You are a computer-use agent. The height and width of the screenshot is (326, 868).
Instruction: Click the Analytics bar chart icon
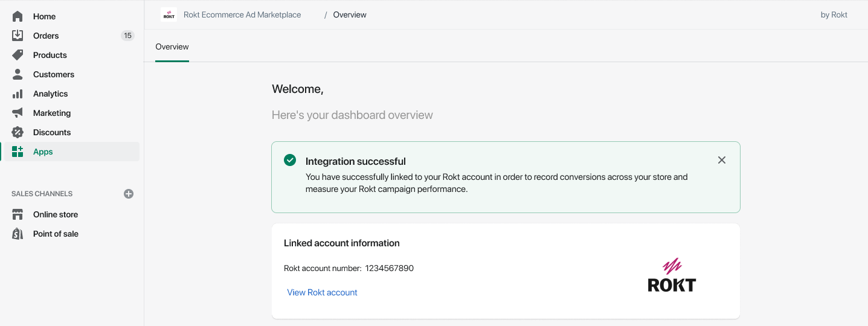(18, 94)
